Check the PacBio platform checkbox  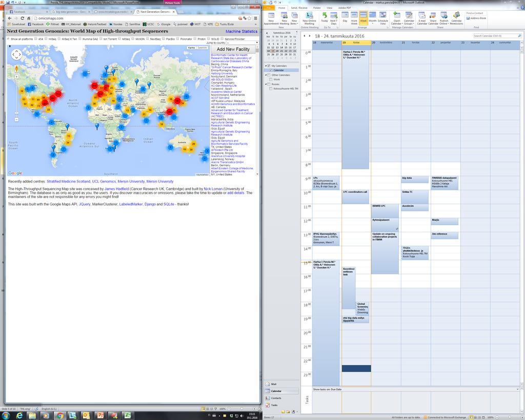(x=164, y=39)
